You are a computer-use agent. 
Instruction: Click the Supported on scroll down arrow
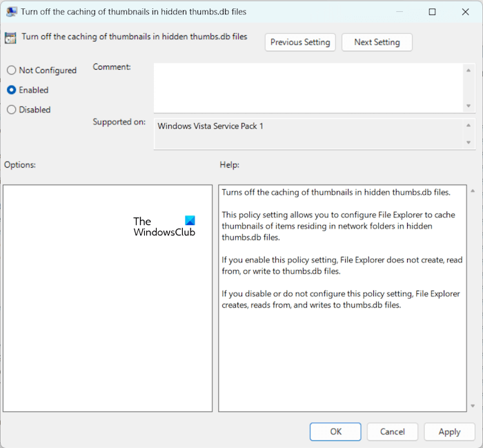click(x=469, y=142)
